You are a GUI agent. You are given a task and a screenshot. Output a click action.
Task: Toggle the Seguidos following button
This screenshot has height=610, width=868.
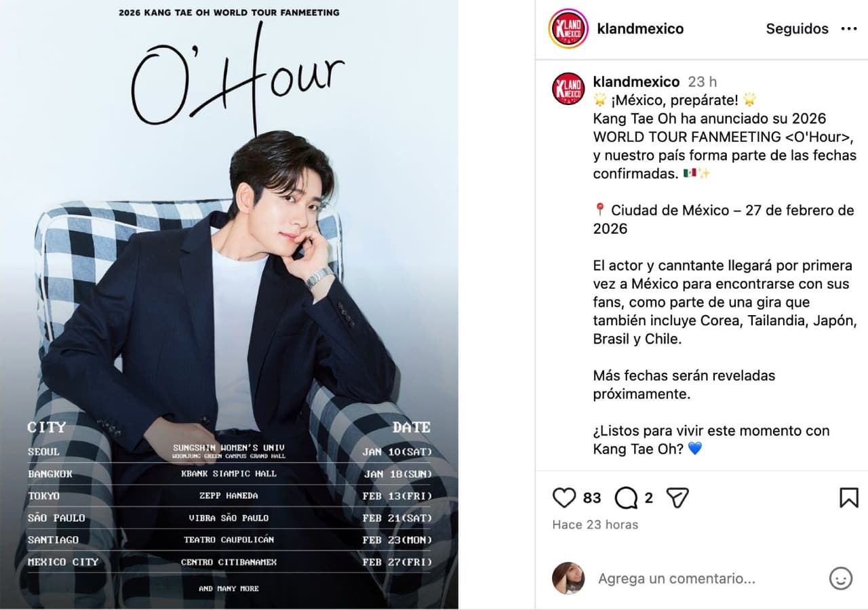coord(797,28)
